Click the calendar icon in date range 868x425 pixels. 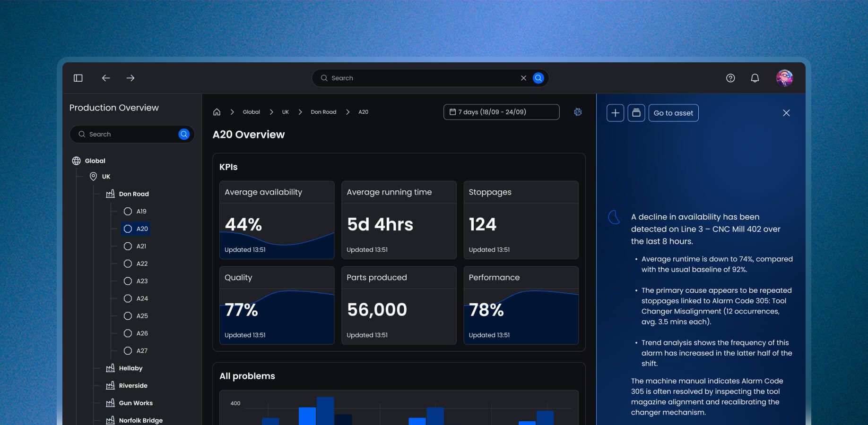coord(452,112)
